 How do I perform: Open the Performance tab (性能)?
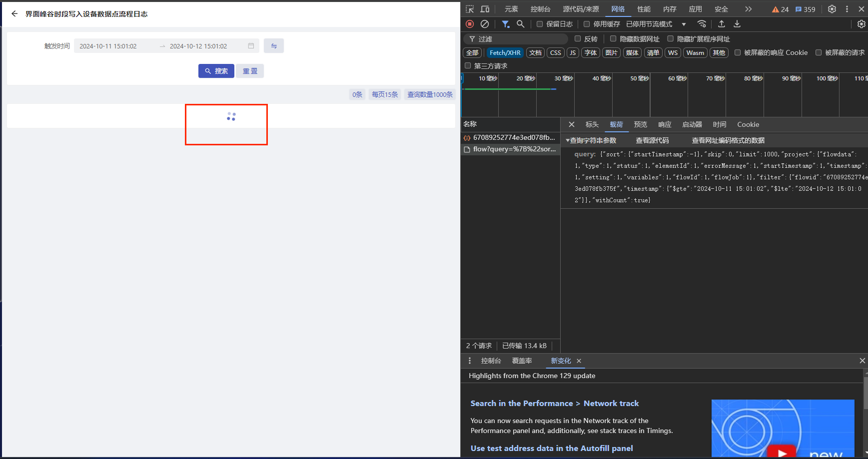644,9
